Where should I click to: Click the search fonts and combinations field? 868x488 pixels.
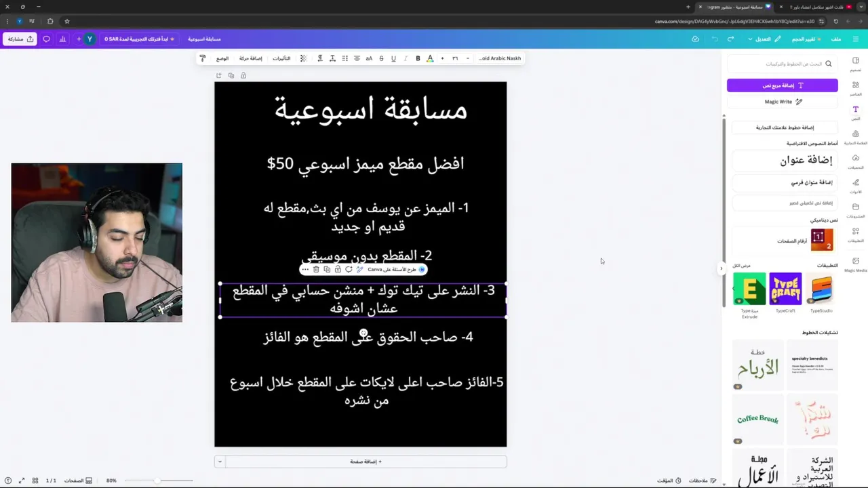coord(783,64)
